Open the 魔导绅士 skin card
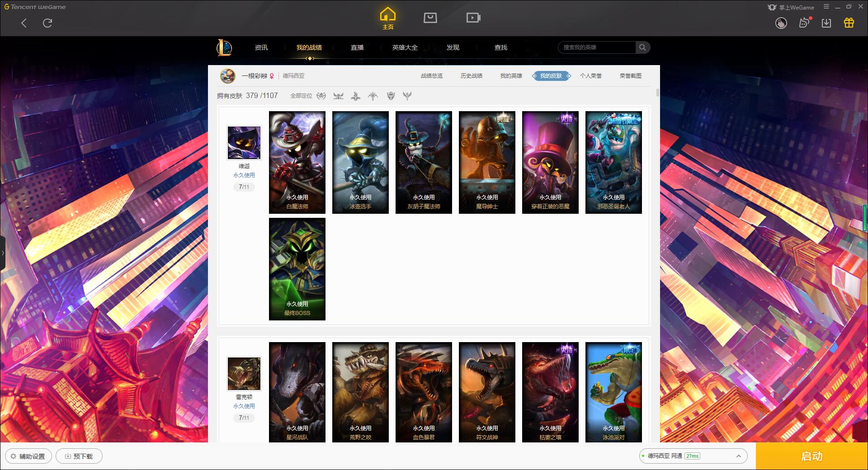The image size is (868, 470). coord(487,162)
